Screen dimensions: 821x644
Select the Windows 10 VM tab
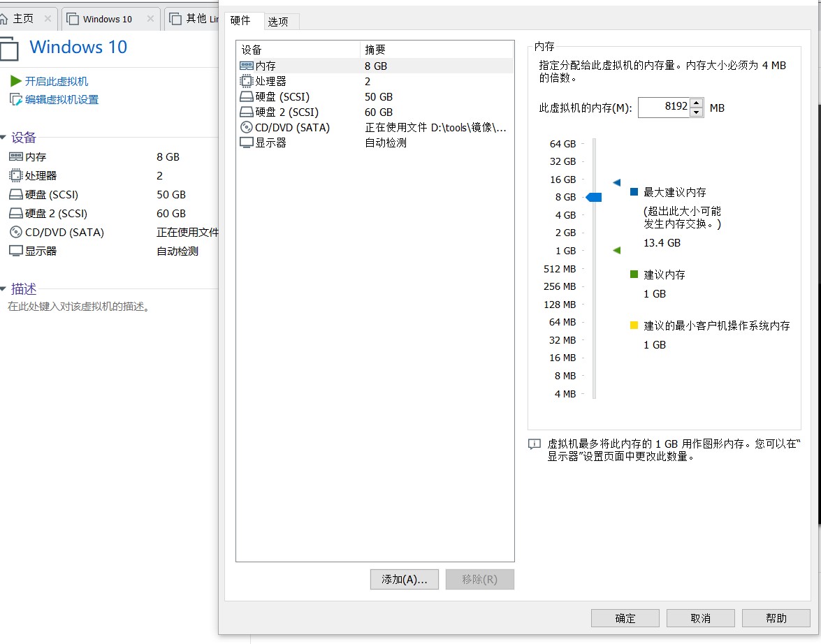coord(110,19)
